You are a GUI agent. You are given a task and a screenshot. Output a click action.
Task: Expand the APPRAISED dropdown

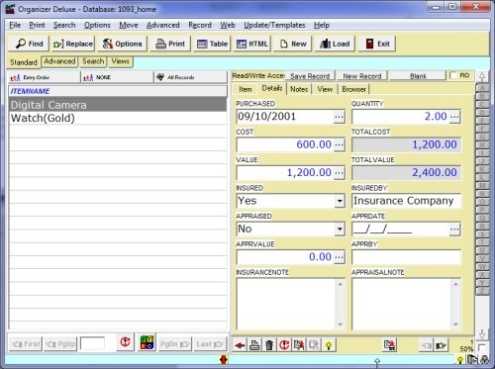tap(340, 229)
